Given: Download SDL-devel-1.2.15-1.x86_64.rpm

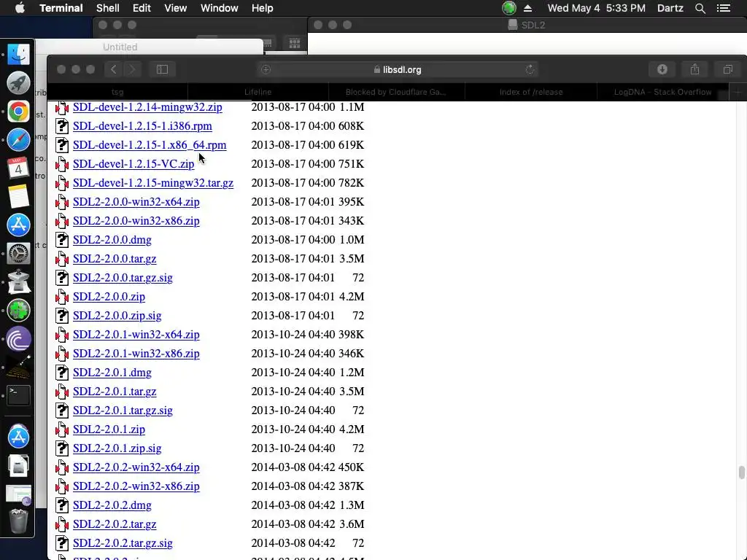Looking at the screenshot, I should pyautogui.click(x=150, y=145).
